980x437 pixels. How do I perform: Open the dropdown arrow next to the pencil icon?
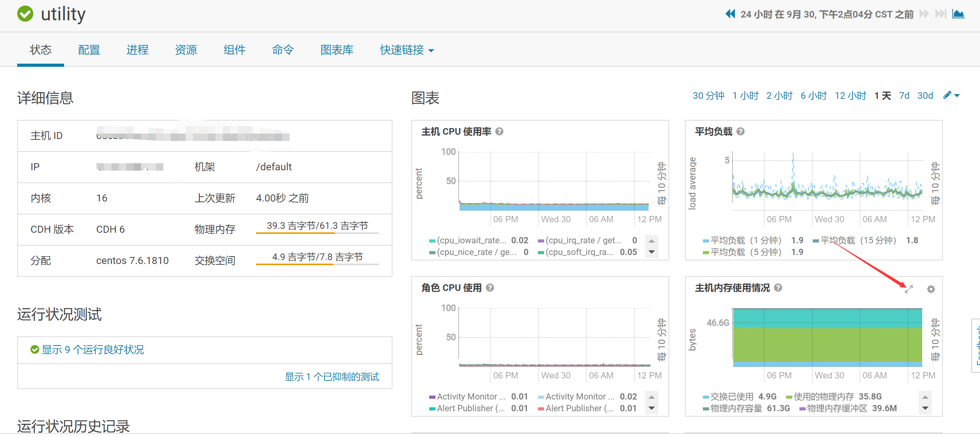(956, 96)
